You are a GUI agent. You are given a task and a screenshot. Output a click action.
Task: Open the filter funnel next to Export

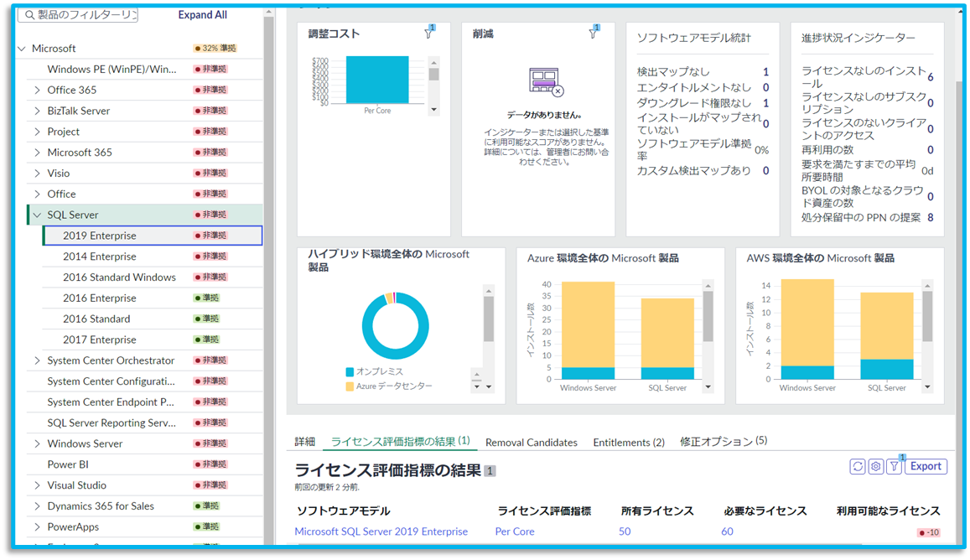point(895,467)
